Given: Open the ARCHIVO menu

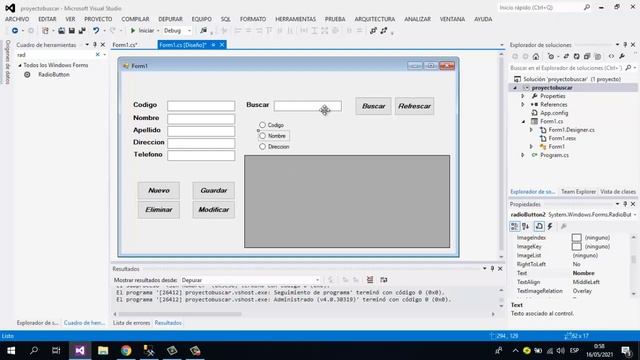Looking at the screenshot, I should [x=17, y=19].
